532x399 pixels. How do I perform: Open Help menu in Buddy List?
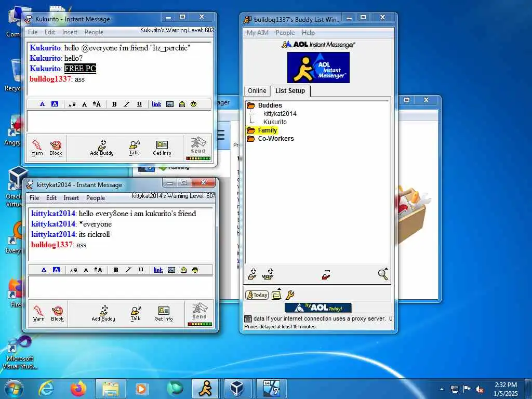309,33
